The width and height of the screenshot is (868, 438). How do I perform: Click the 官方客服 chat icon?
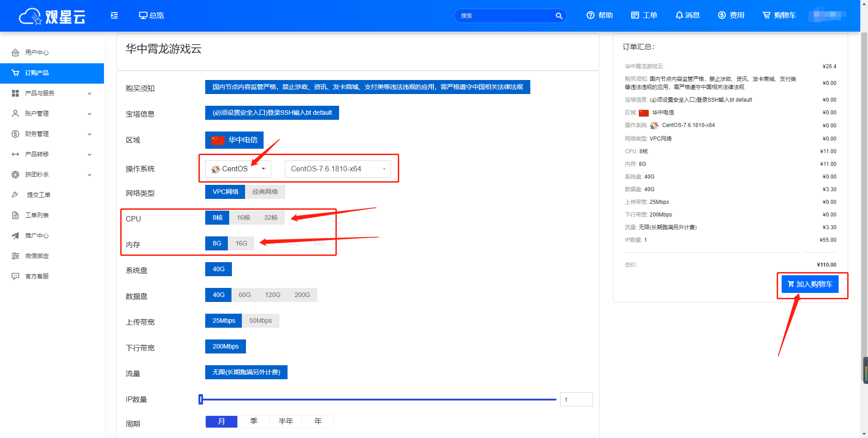15,276
